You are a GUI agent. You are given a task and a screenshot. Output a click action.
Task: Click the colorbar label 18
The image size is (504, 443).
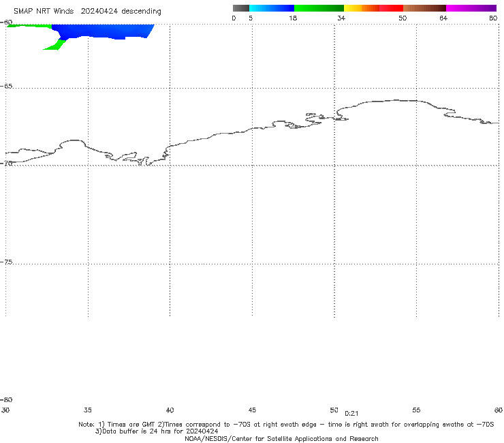coord(293,18)
